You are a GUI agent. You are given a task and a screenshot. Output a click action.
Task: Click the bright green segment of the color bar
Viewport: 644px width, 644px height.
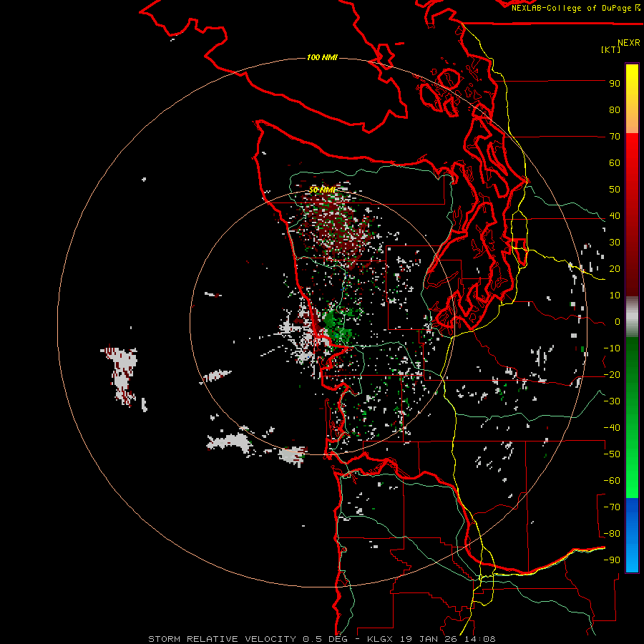pyautogui.click(x=632, y=417)
